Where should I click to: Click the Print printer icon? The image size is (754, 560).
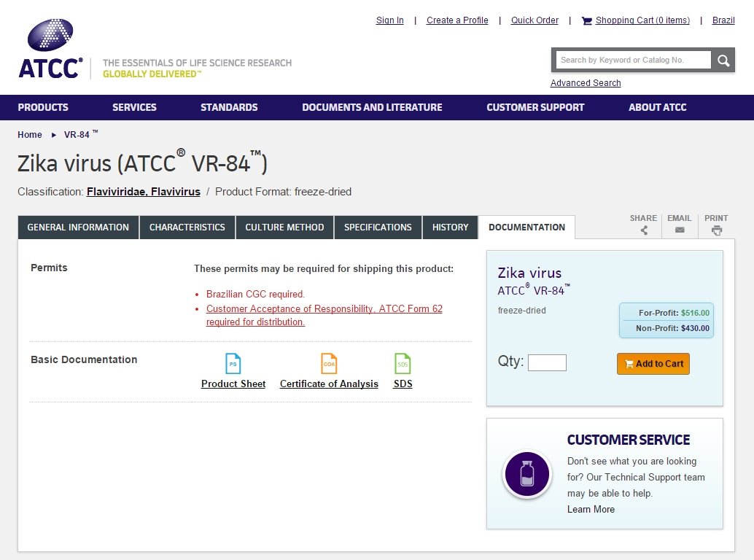(x=717, y=230)
